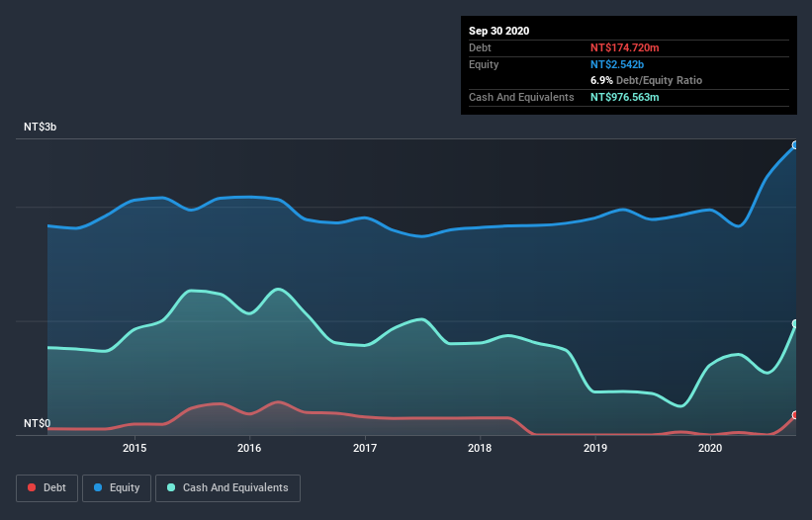Screen dimensions: 812x520
Task: Click the Debt end-point marker
Action: [795, 415]
